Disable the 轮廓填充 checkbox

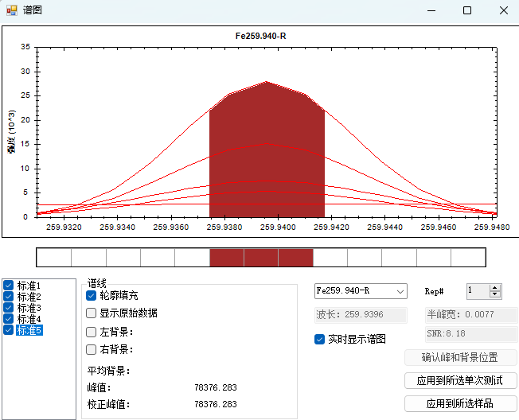(x=92, y=295)
